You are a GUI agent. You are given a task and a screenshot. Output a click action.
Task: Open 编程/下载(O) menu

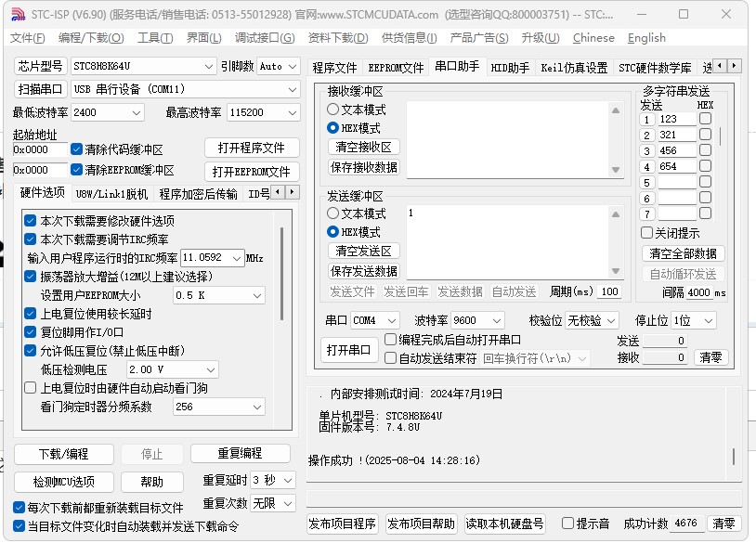pyautogui.click(x=91, y=37)
